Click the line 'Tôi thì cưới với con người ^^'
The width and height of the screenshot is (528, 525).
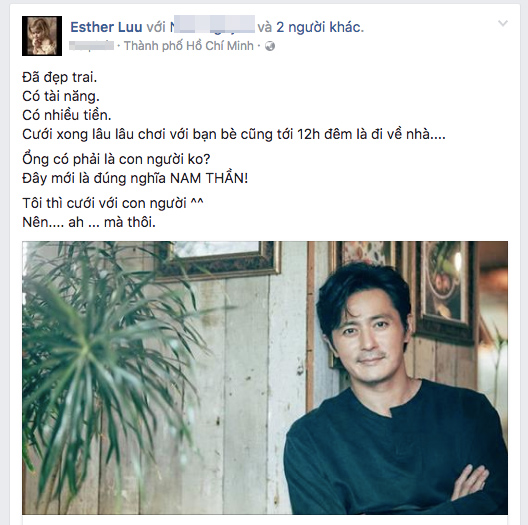point(113,203)
